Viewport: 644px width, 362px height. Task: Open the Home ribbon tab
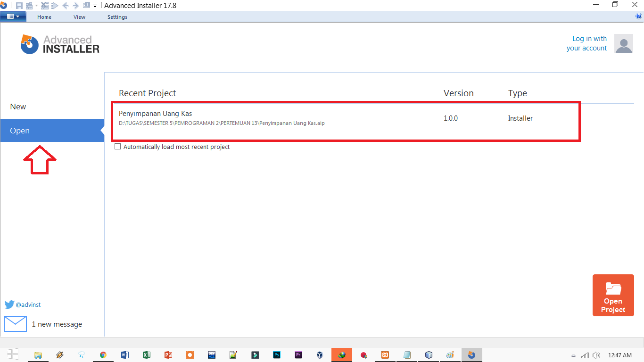tap(44, 17)
